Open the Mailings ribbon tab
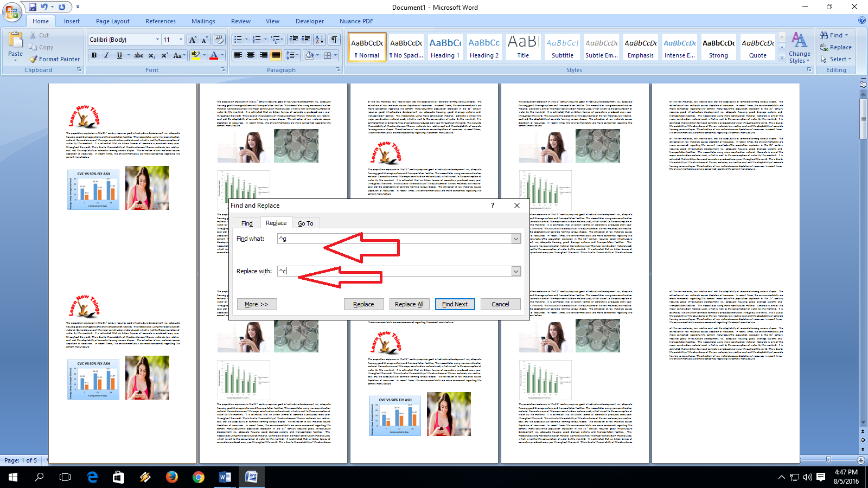Screen dimensions: 868x488 click(203, 21)
